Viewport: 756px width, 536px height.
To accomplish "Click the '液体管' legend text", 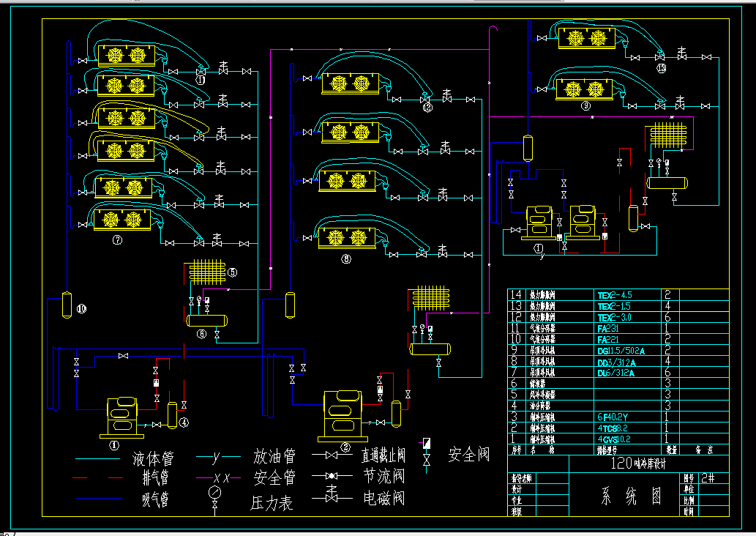I will (153, 458).
